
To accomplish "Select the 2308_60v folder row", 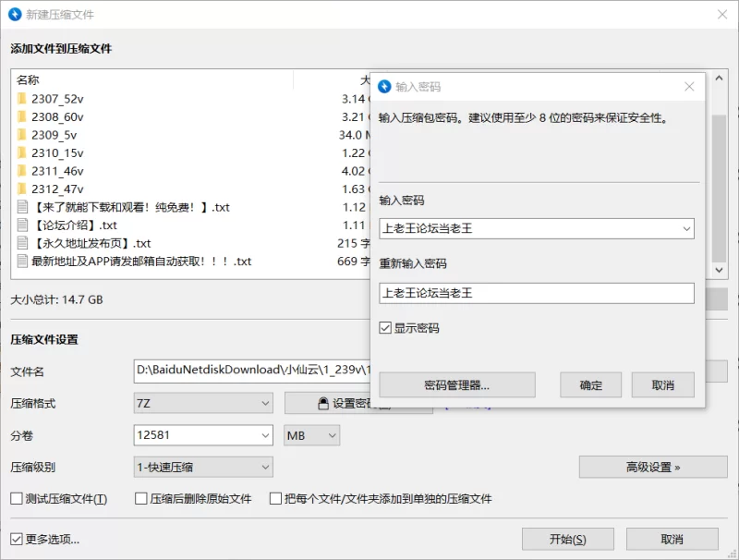I will (x=190, y=116).
